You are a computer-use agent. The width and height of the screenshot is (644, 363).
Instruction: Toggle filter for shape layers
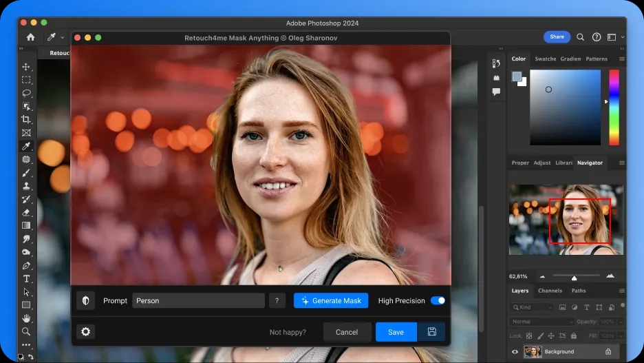599,307
